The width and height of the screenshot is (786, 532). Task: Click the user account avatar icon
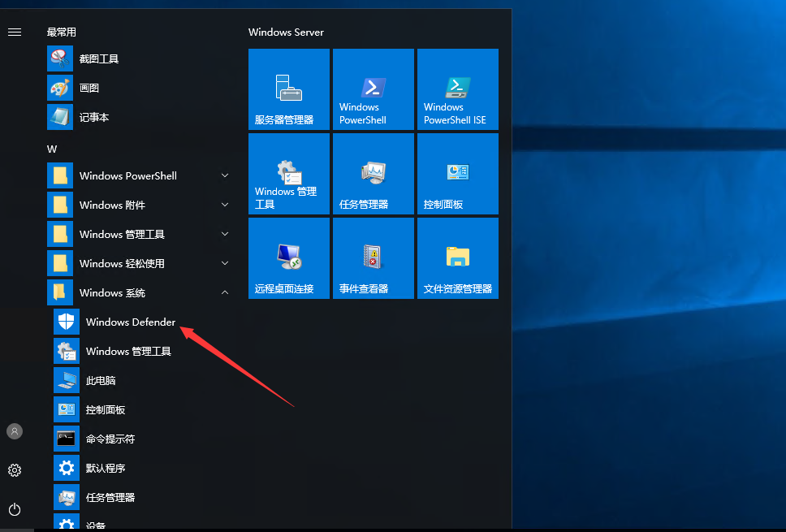(15, 431)
